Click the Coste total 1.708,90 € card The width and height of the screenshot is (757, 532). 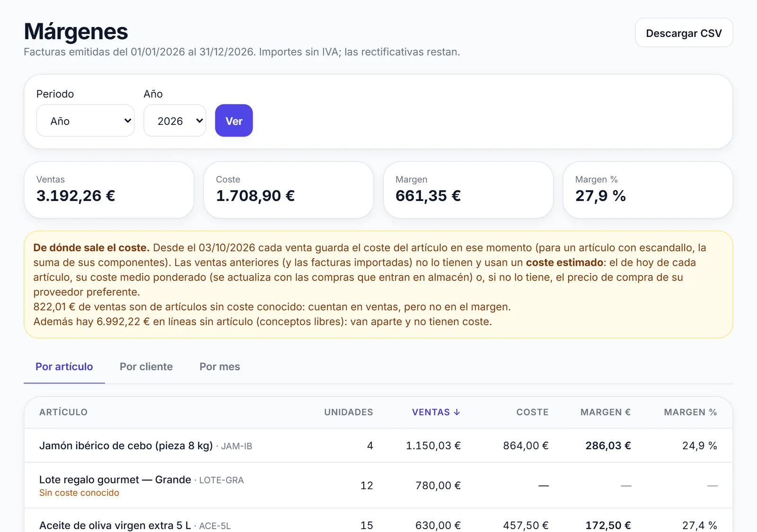[x=289, y=190]
